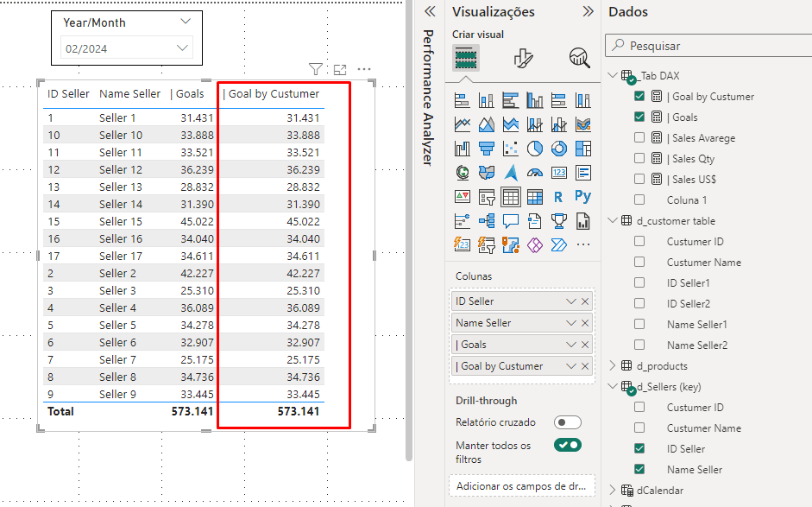Select the scatter chart visual
This screenshot has width=812, height=507.
tap(511, 149)
